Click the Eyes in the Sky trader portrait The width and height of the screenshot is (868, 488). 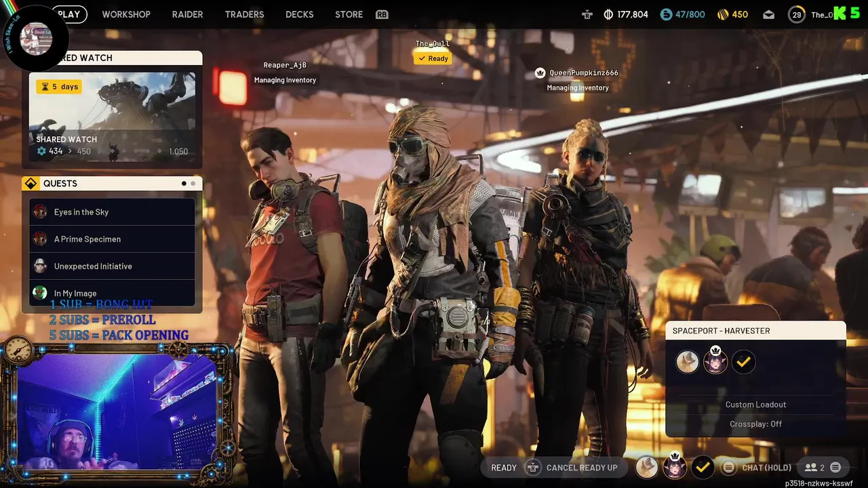pos(40,211)
